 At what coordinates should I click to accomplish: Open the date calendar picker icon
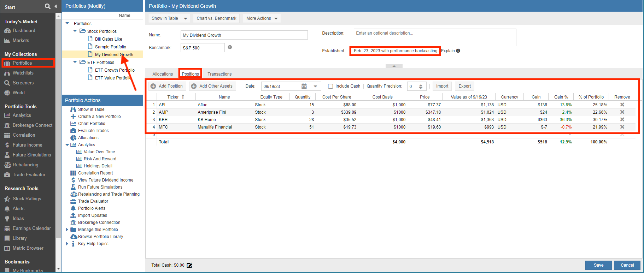304,86
